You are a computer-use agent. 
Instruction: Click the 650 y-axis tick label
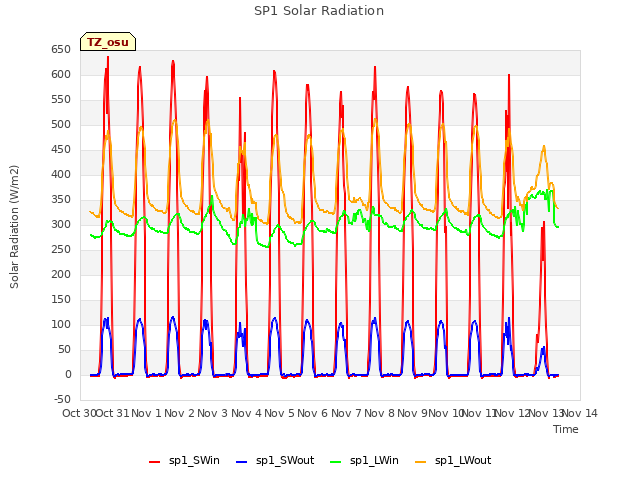click(61, 49)
